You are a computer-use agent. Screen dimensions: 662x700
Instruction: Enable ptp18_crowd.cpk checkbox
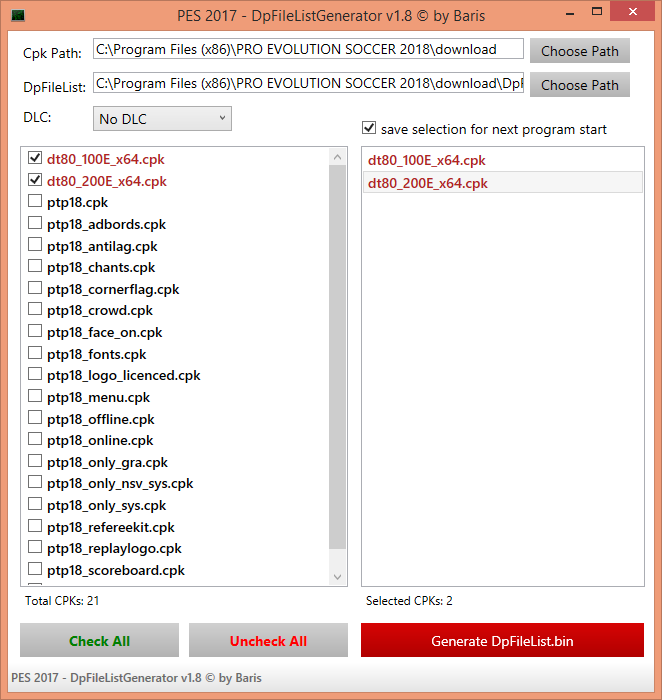coord(35,309)
